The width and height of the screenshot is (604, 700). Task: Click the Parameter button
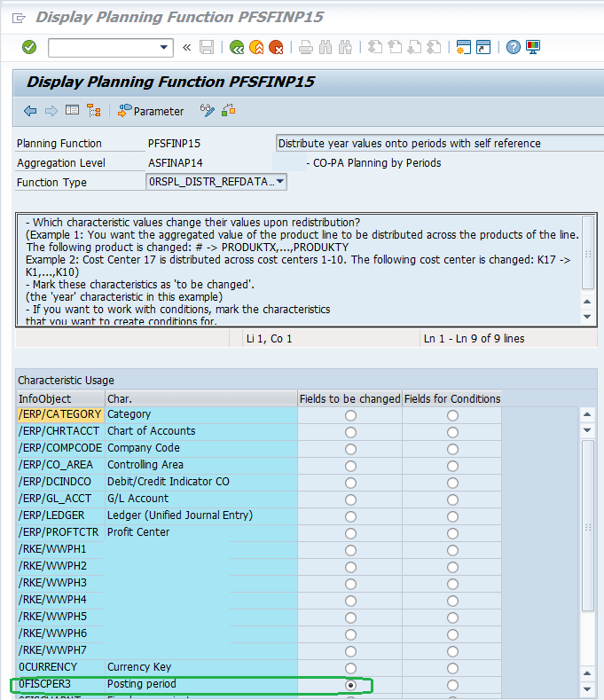[151, 111]
